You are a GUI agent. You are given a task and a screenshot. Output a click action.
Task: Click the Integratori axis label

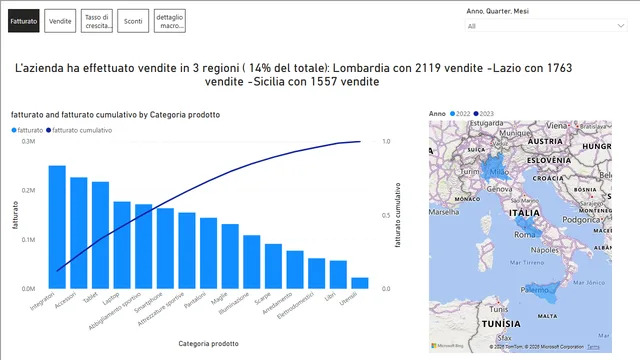click(x=42, y=301)
